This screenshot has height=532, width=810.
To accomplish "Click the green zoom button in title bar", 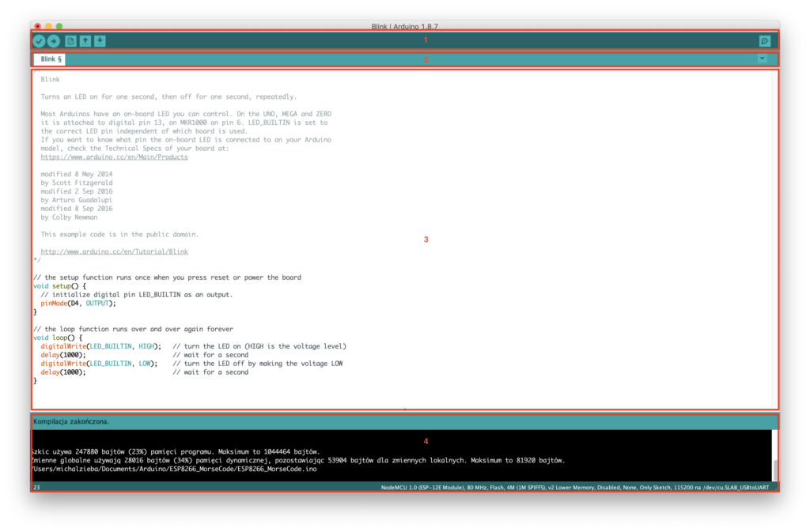I will point(58,25).
